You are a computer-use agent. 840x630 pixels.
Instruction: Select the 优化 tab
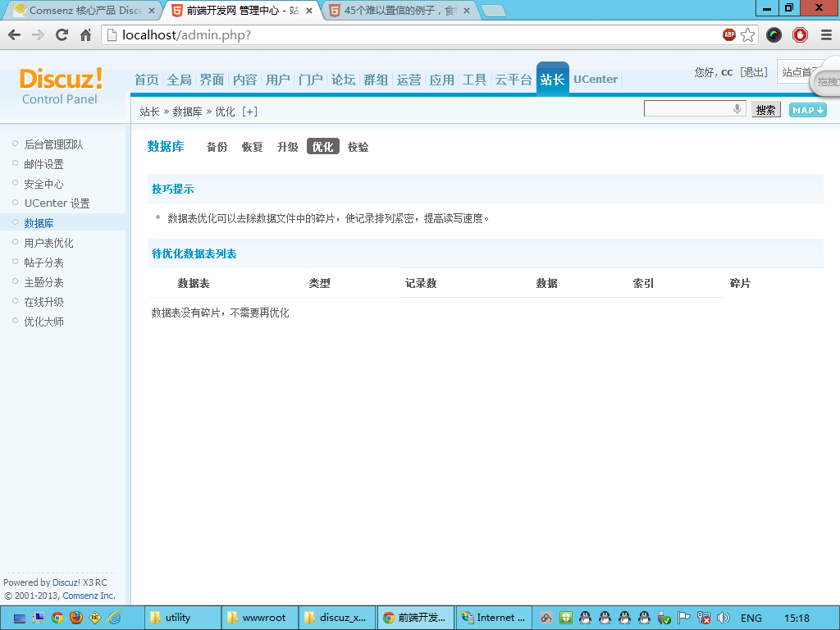click(x=323, y=146)
